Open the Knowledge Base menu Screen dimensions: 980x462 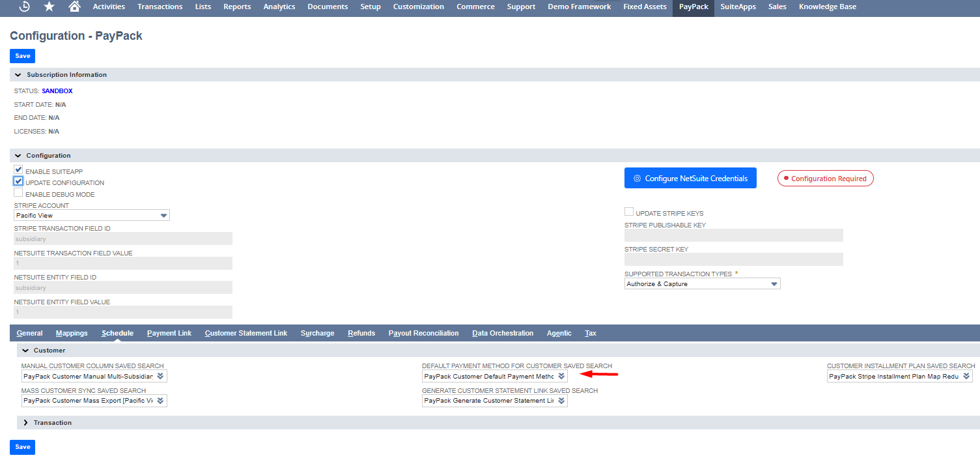click(x=828, y=7)
